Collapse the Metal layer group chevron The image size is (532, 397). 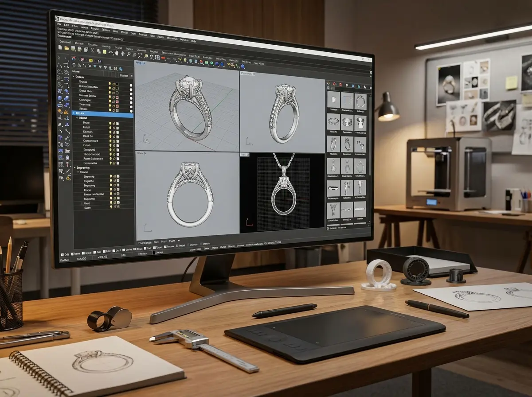[x=77, y=117]
